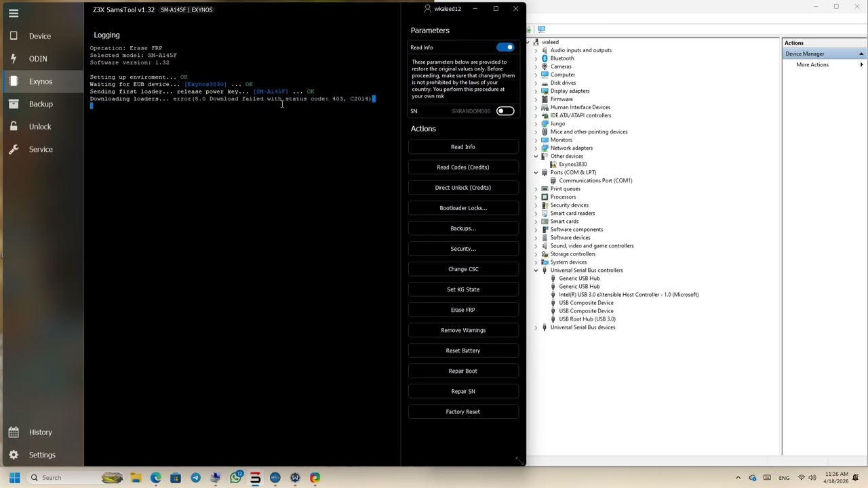Screen dimensions: 868x488
Task: Click the Erase FRP button
Action: point(463,310)
